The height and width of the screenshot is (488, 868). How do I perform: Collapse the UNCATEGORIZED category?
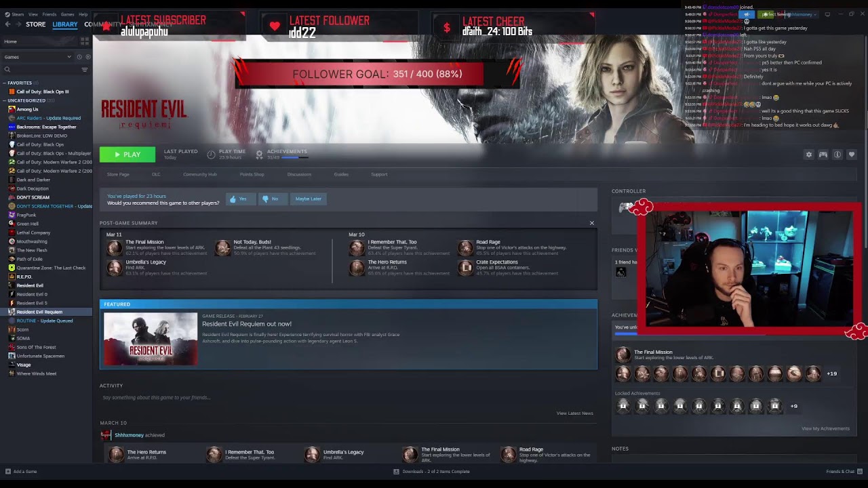tap(4, 100)
